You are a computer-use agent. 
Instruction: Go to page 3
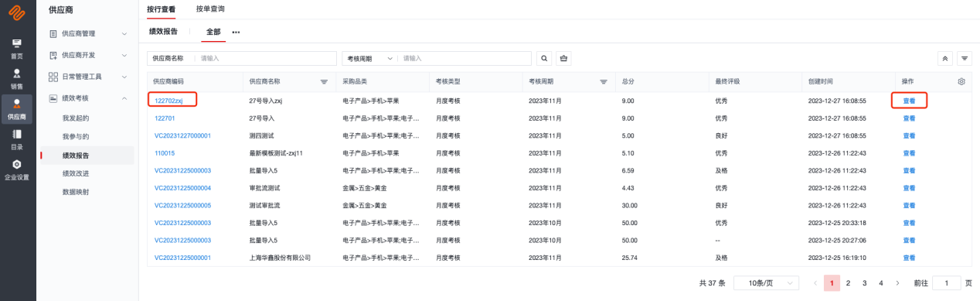(864, 283)
